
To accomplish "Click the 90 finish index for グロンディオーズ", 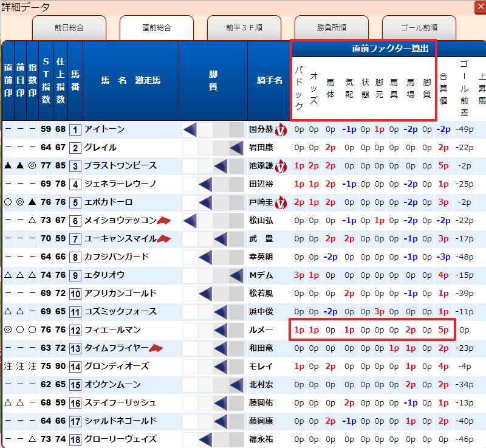I will 60,366.
